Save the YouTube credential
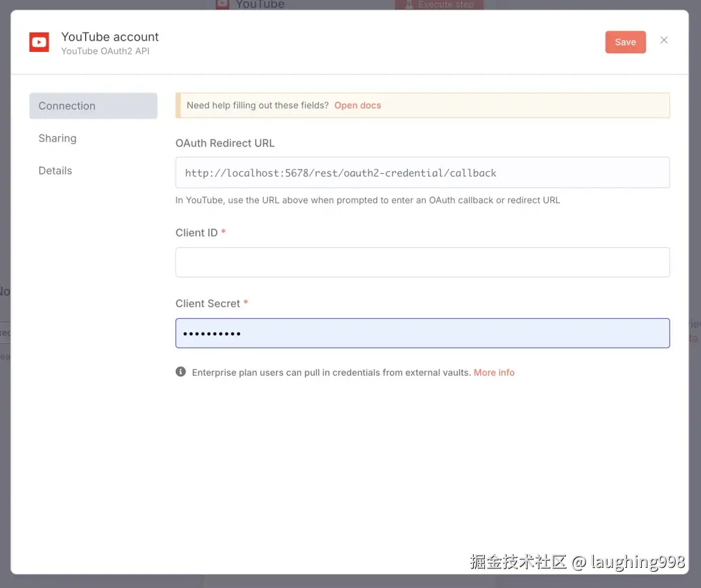 coord(625,42)
